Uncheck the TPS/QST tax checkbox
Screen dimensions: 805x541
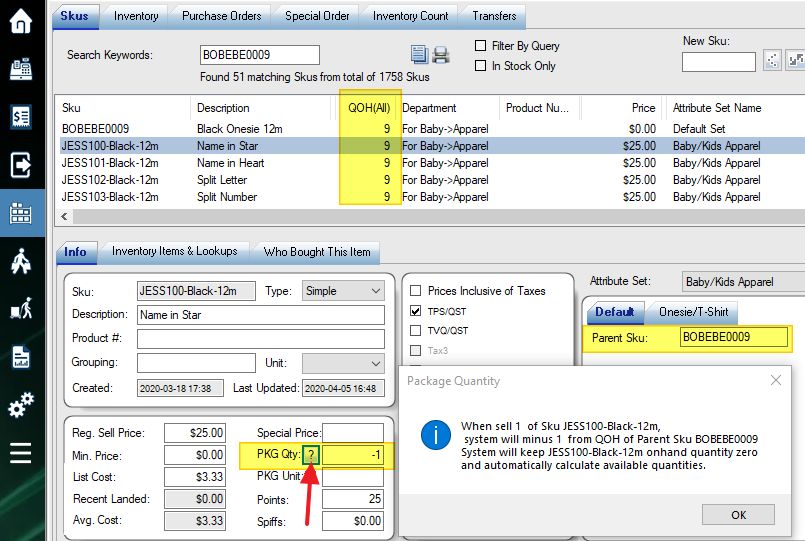415,311
